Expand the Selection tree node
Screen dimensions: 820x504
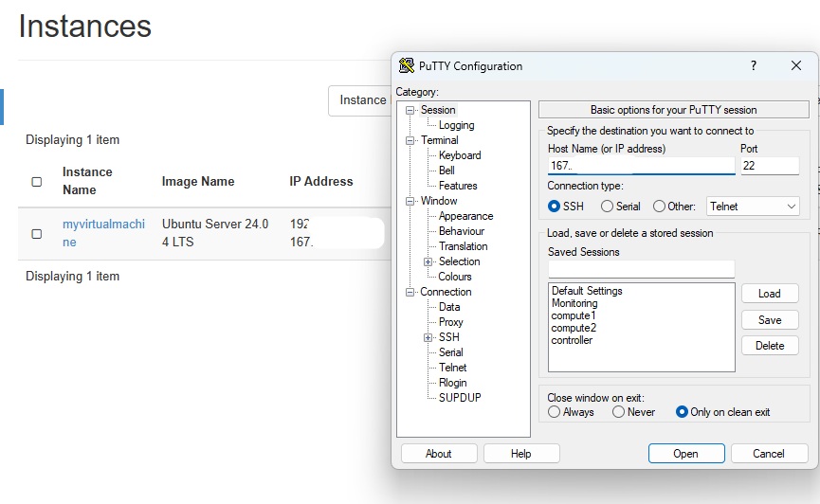pyautogui.click(x=428, y=261)
